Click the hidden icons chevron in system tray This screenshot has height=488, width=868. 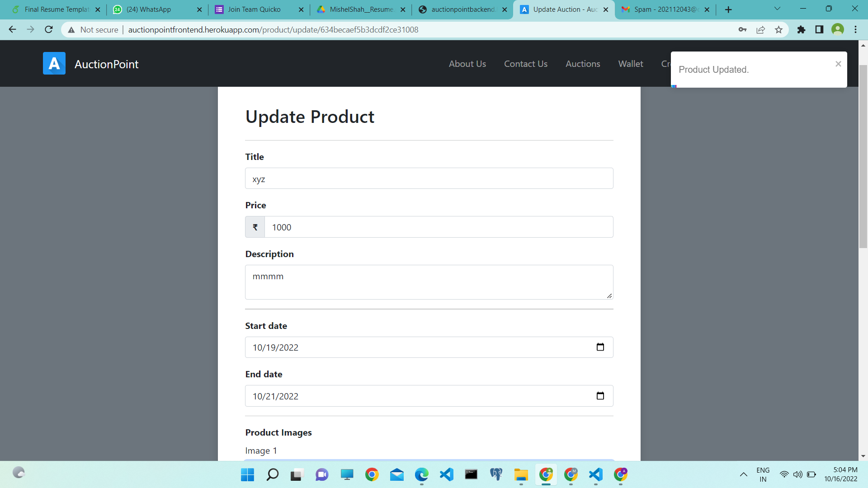(743, 475)
